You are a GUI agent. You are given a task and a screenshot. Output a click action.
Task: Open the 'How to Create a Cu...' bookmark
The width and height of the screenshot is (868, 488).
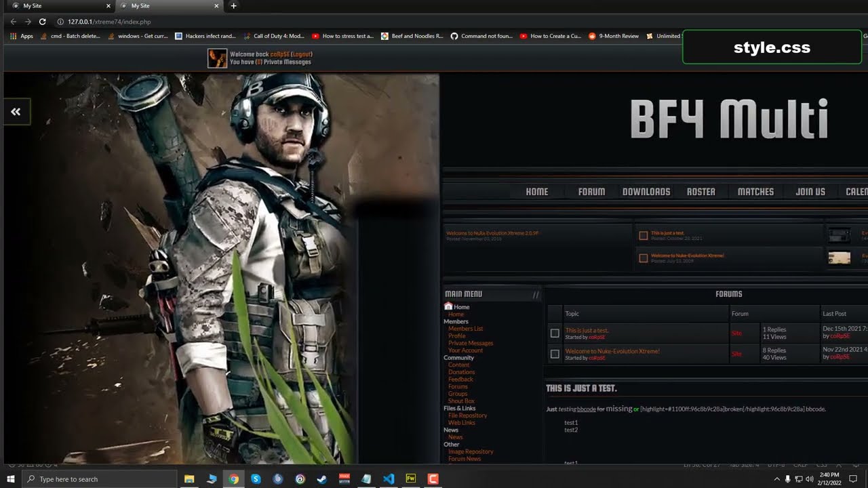pyautogui.click(x=551, y=36)
